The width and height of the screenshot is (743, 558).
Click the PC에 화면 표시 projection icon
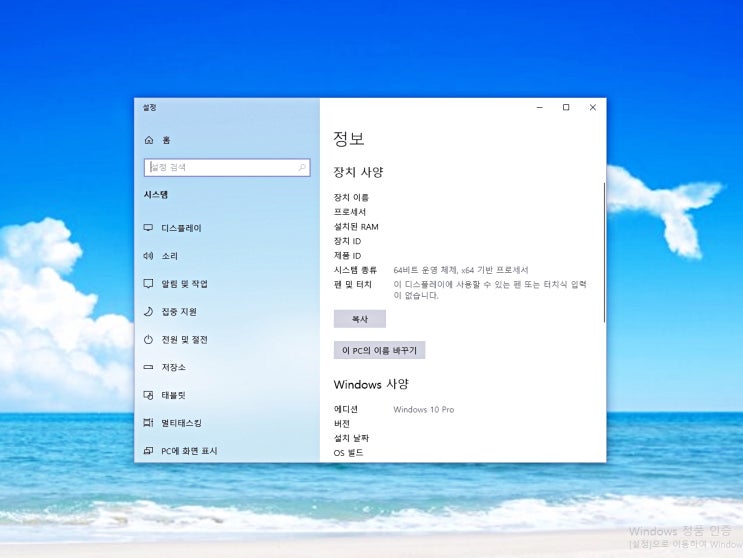[148, 450]
